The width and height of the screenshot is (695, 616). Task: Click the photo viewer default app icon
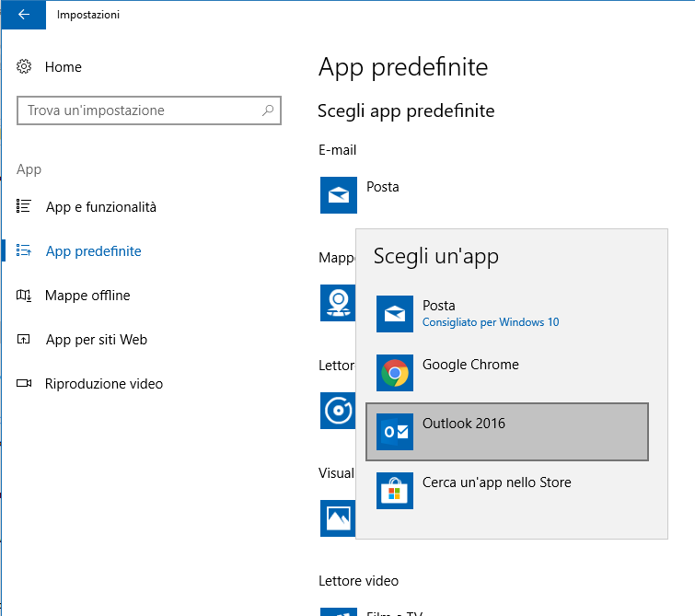(337, 517)
